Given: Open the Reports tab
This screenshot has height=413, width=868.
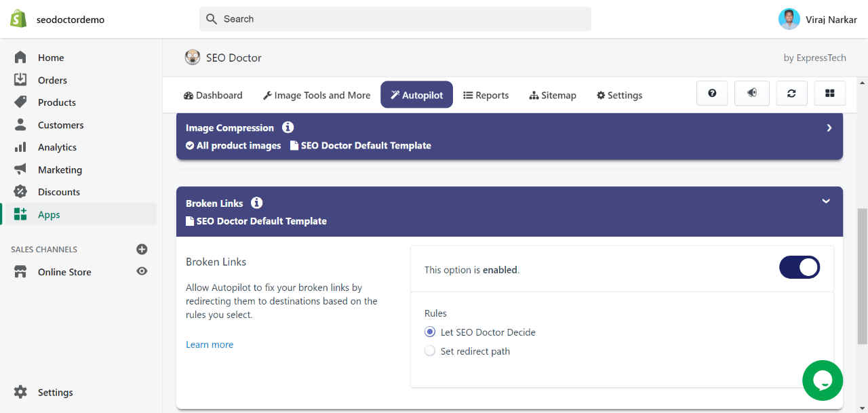Looking at the screenshot, I should (x=486, y=95).
